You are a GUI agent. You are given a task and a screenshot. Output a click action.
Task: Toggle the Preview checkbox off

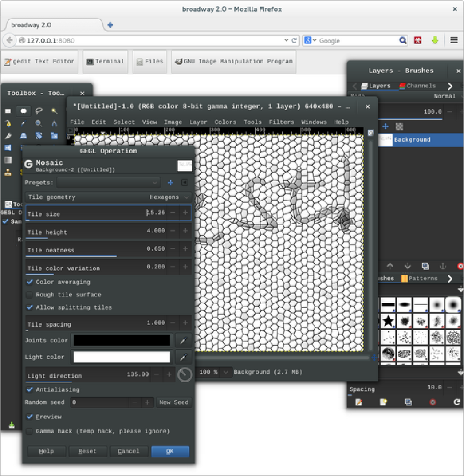click(30, 417)
